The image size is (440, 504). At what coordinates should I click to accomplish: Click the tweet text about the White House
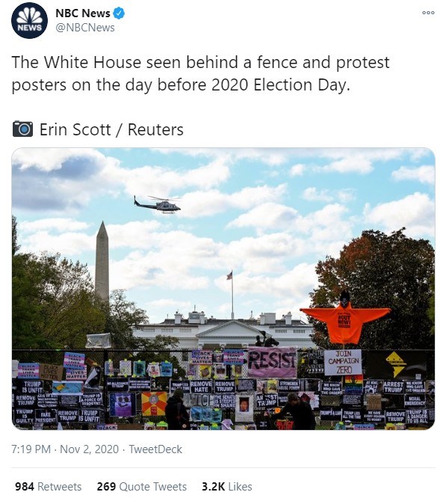coord(200,73)
